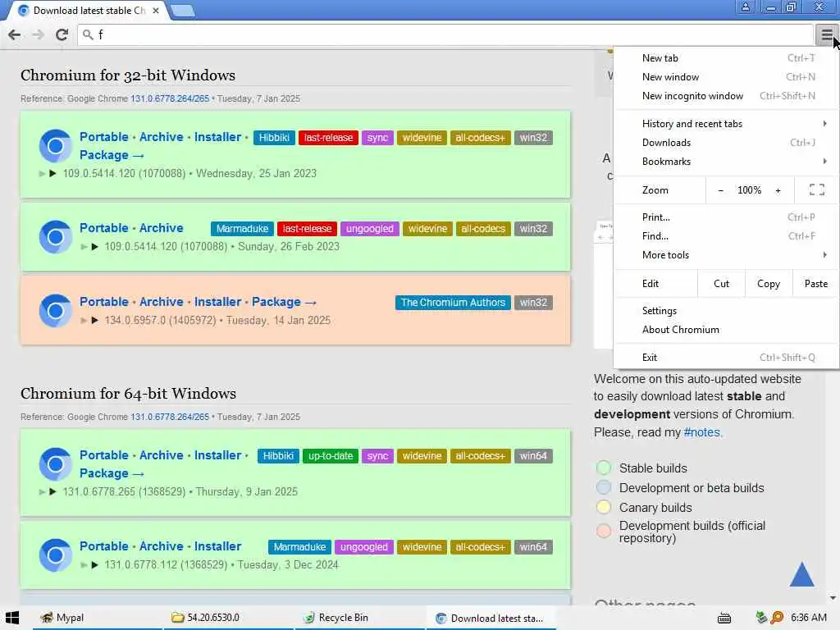The image size is (840, 630).
Task: Open Downloads from the menu
Action: pos(726,143)
